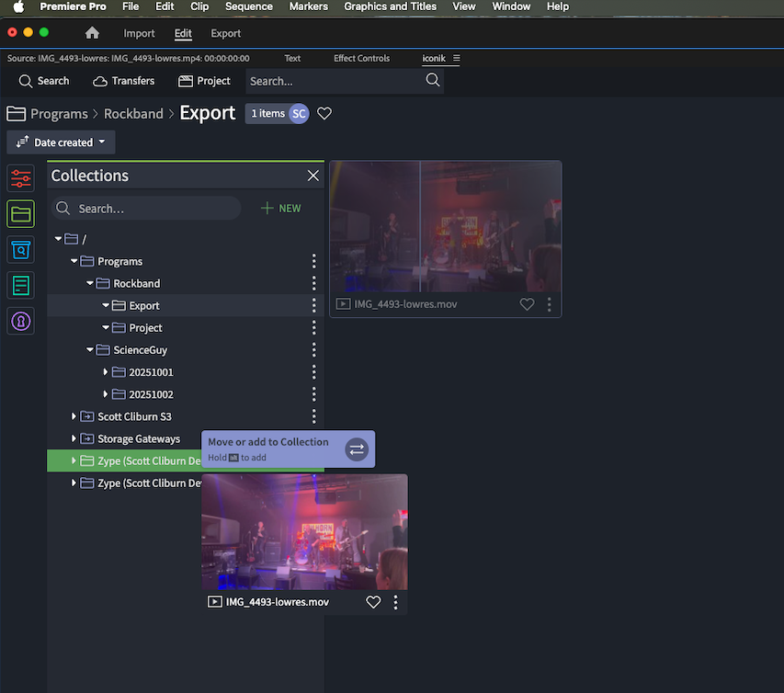Image resolution: width=784 pixels, height=693 pixels.
Task: Click the Premiere Pro home icon
Action: pyautogui.click(x=92, y=33)
